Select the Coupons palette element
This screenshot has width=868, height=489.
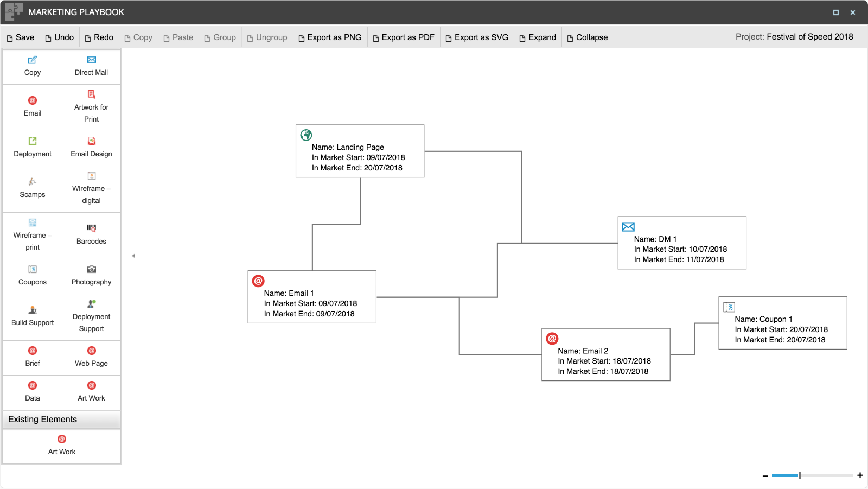click(33, 276)
